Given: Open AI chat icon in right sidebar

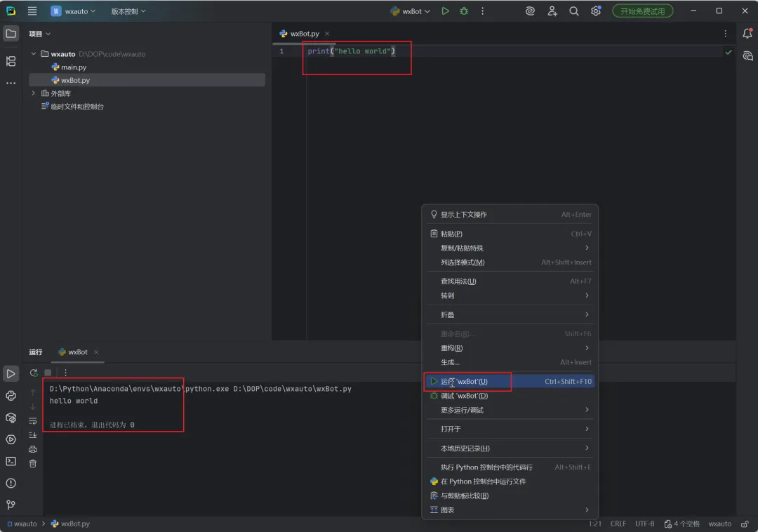Looking at the screenshot, I should tap(747, 55).
